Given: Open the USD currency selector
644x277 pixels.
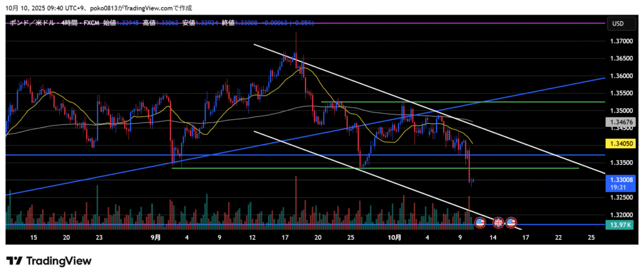Looking at the screenshot, I should click(617, 23).
